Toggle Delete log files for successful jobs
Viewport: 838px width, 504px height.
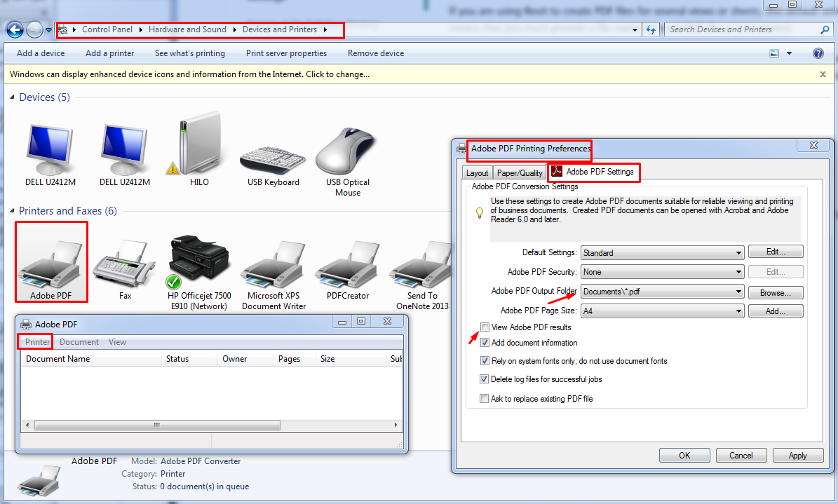point(484,379)
